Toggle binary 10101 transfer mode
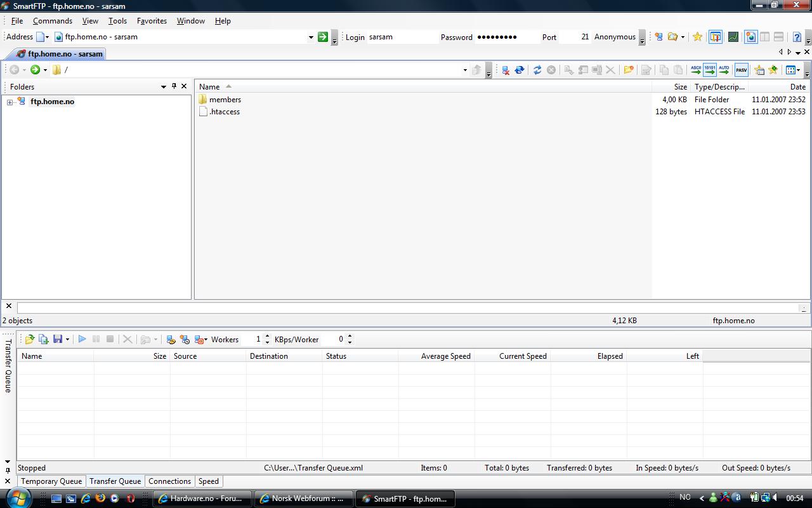 pyautogui.click(x=710, y=70)
